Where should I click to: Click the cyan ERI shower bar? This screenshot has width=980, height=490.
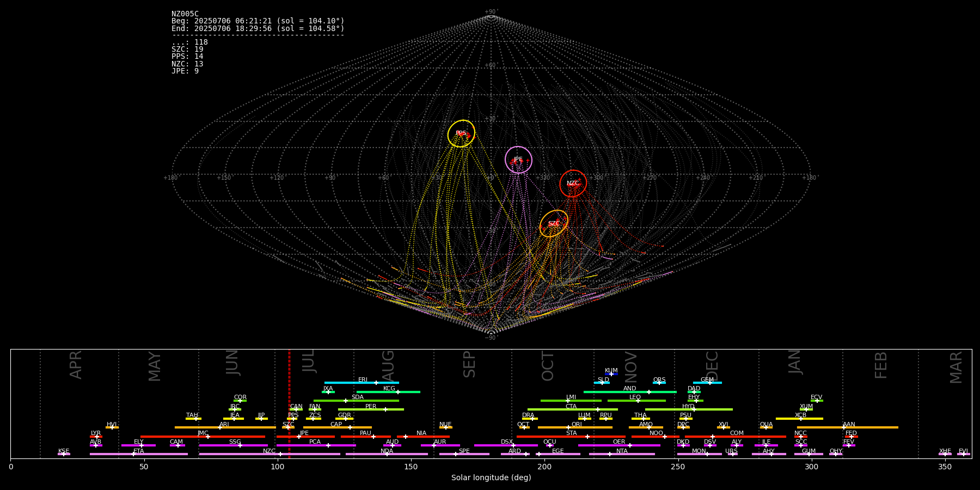[362, 383]
